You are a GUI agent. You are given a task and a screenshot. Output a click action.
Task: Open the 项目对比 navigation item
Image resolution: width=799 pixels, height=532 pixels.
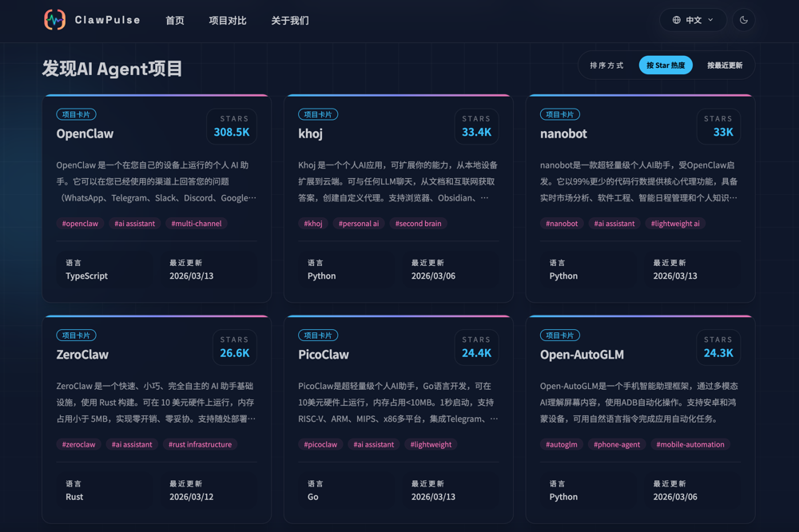228,21
